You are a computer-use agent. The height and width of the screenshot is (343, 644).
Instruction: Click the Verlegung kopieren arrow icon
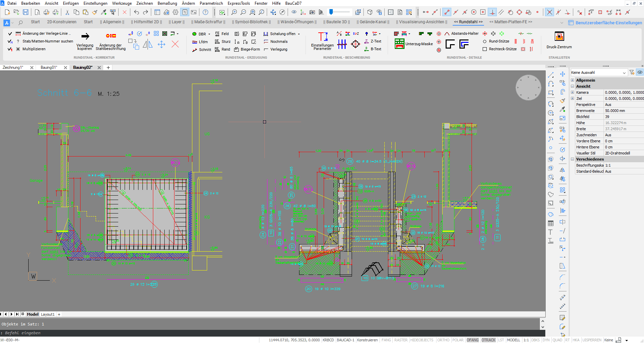click(85, 36)
